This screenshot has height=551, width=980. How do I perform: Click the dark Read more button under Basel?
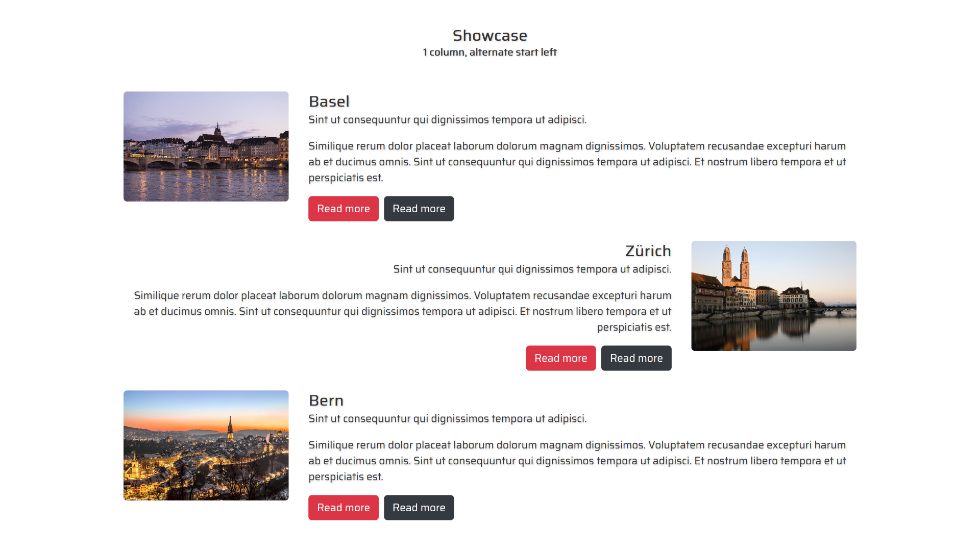(419, 209)
